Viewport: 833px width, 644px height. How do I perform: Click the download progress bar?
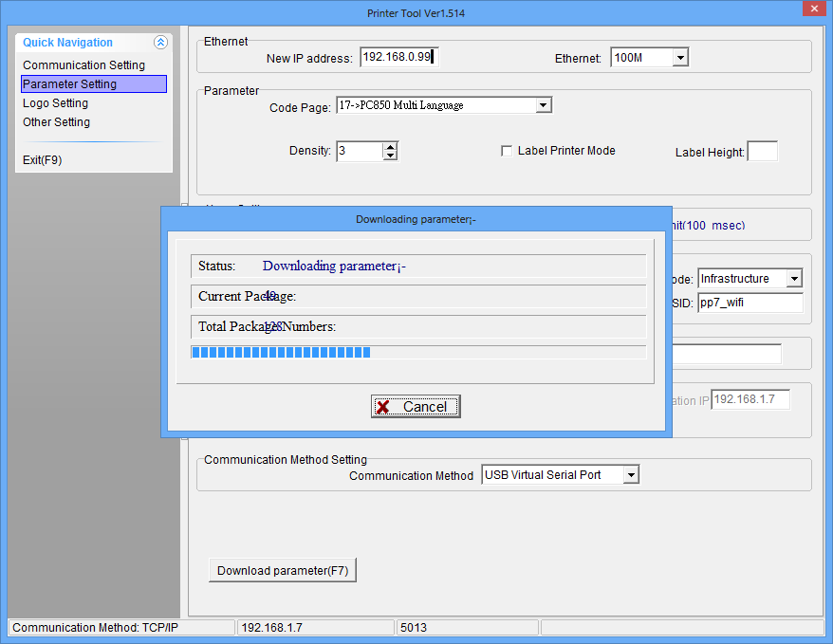(x=417, y=353)
